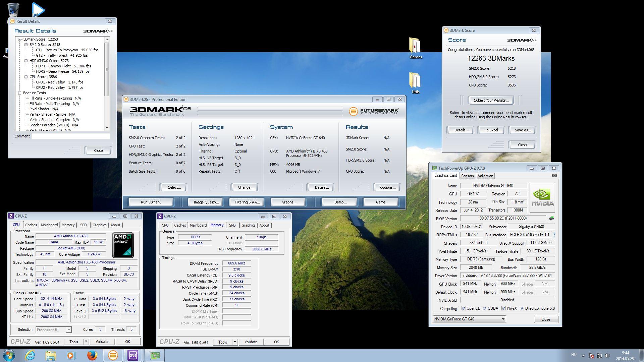Click the clock and date in taskbar
644x362 pixels.
(x=625, y=356)
